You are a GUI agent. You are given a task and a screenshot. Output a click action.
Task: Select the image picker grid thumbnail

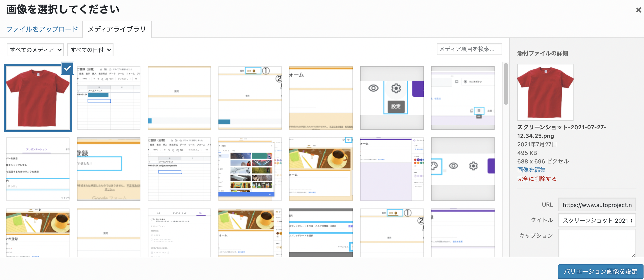pyautogui.click(x=250, y=169)
